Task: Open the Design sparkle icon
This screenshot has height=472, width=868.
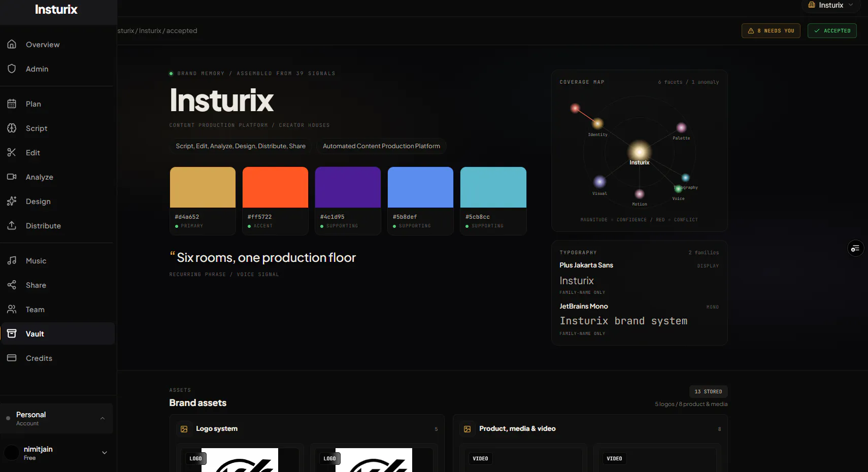Action: point(12,201)
